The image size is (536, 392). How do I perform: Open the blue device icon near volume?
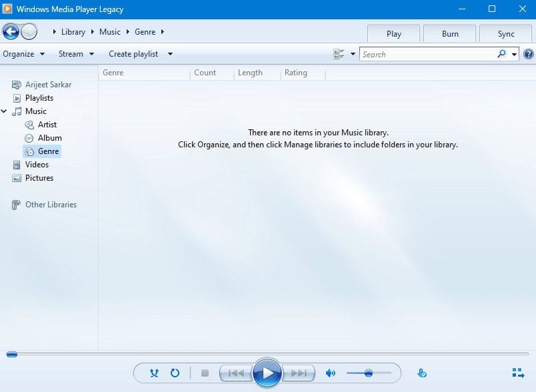422,373
